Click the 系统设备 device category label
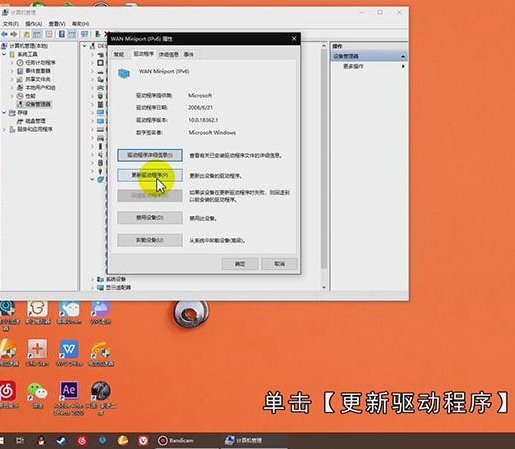This screenshot has width=515, height=449. pos(116,279)
